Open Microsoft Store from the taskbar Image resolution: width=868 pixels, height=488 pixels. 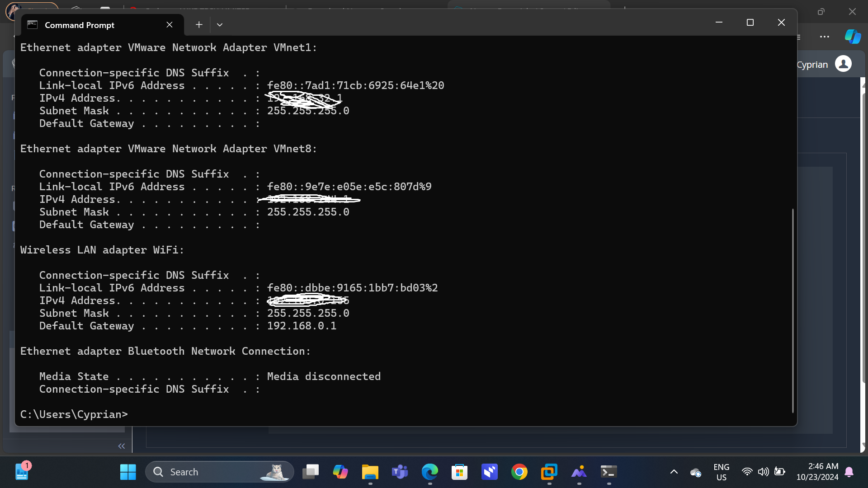point(460,472)
